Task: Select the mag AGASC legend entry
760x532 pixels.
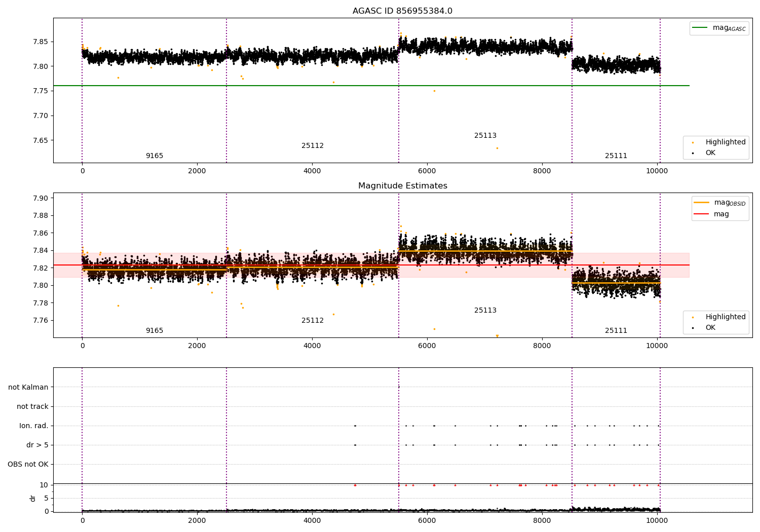Action: click(719, 28)
